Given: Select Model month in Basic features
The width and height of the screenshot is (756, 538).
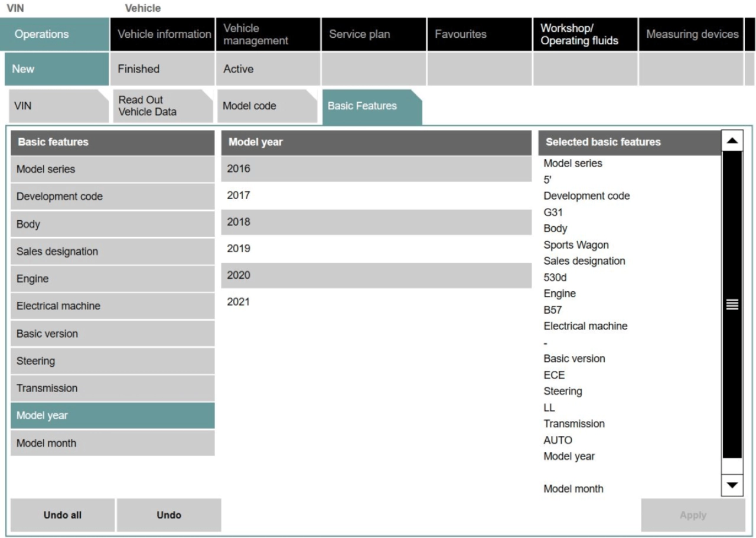Looking at the screenshot, I should pyautogui.click(x=112, y=443).
